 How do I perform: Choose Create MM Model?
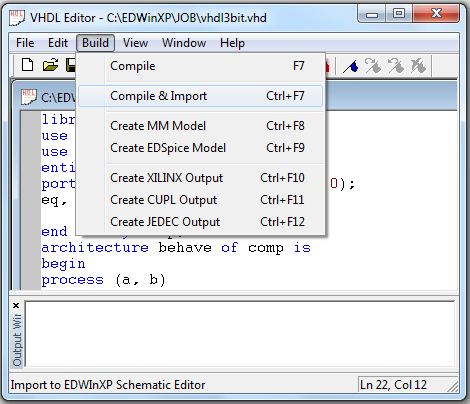pos(201,126)
